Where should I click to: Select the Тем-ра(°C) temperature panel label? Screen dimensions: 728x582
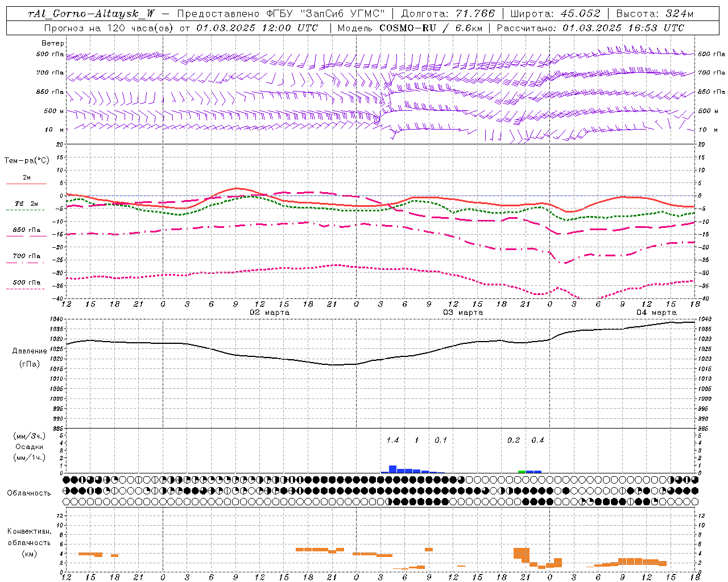click(x=27, y=161)
